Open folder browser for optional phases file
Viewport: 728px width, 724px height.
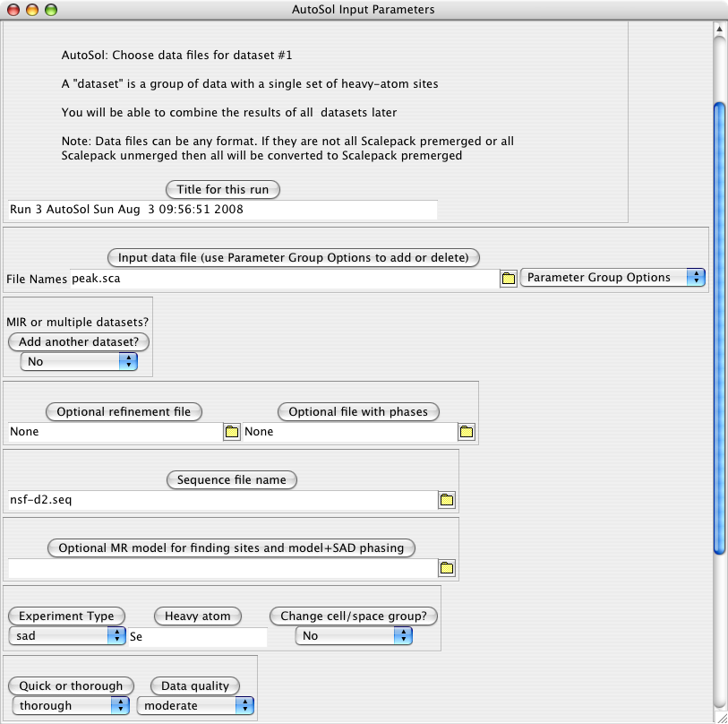tap(466, 432)
